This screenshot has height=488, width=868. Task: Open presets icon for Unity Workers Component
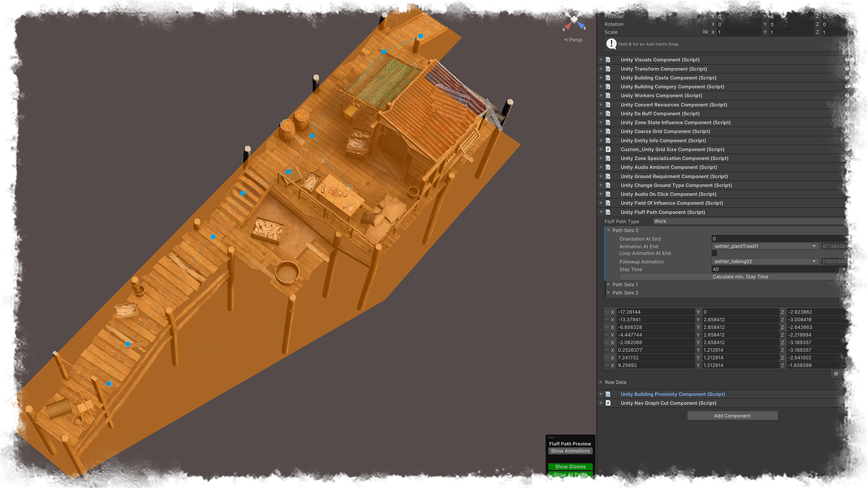(855, 95)
